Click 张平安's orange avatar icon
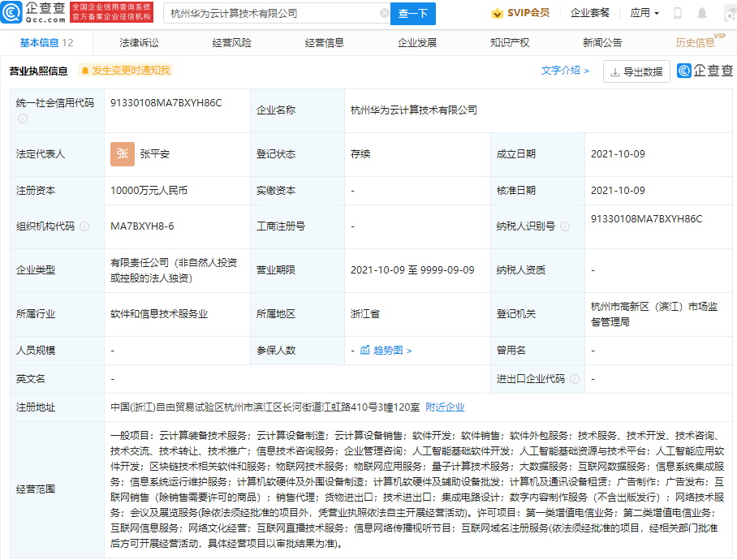Viewport: 737px width, 560px height. 122,153
